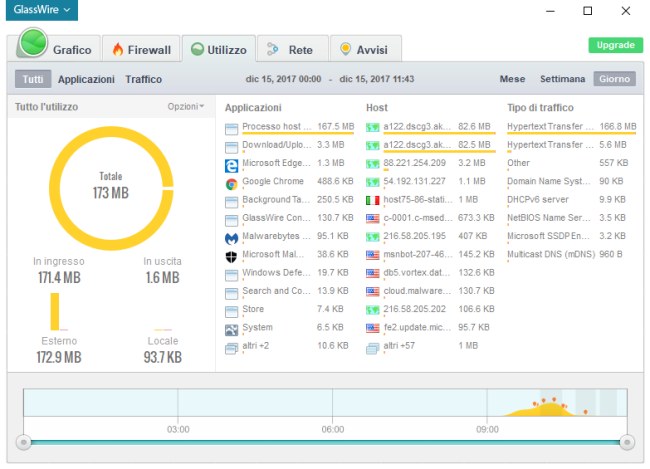Select Microsoft SSDP traffic row
The image size is (650, 469).
click(x=571, y=236)
